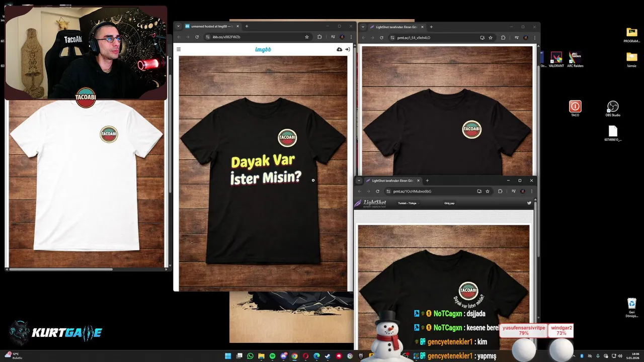
Task: Open the Recycle Bin (Geri Dönüşüm)
Action: point(631,307)
